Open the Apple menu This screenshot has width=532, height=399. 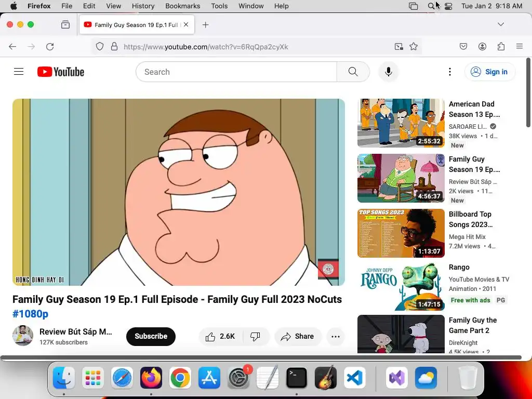[14, 6]
